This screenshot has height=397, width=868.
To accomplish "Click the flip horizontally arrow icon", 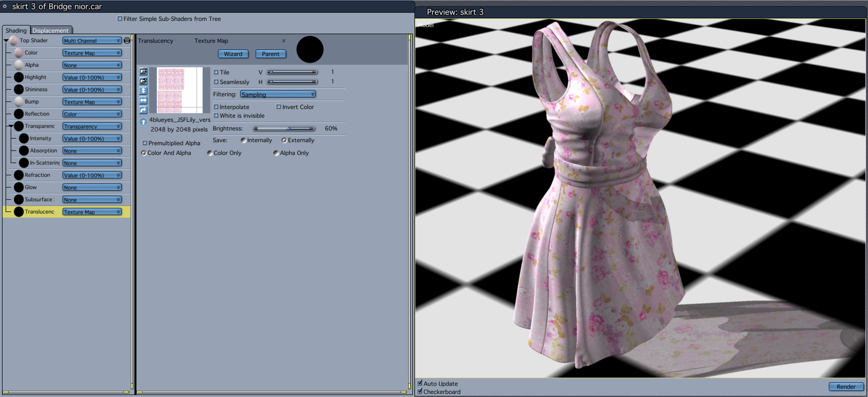I will click(143, 100).
